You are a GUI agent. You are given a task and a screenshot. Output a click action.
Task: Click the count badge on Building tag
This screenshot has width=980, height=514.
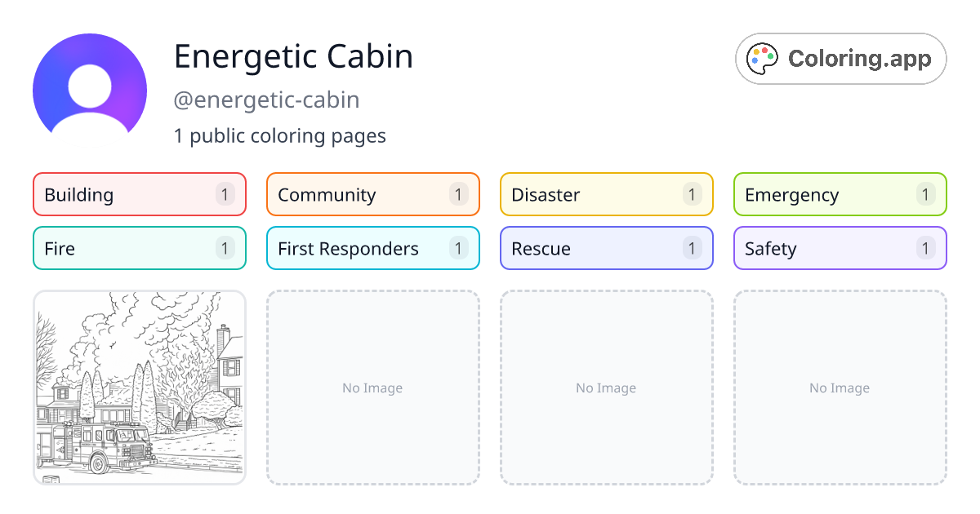point(225,194)
